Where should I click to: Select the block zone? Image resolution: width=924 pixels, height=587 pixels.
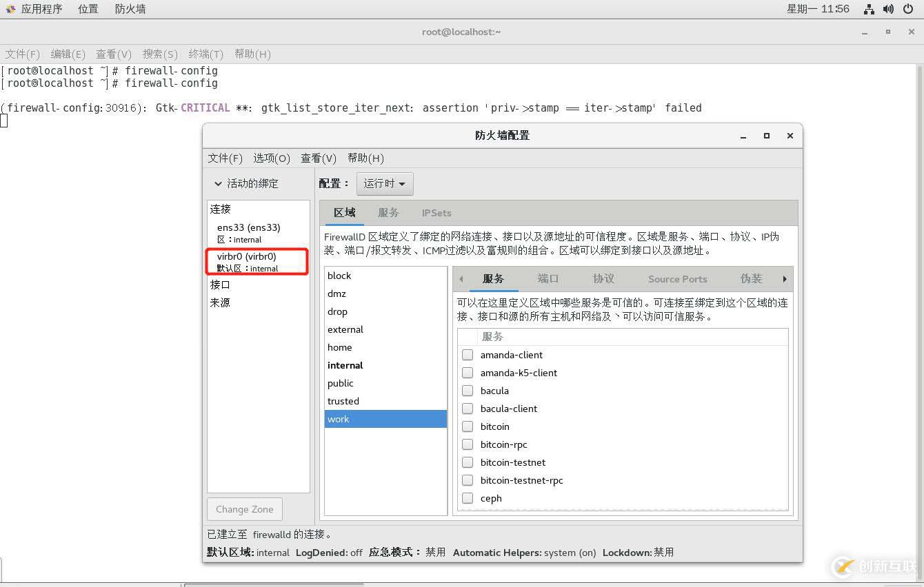[385, 276]
